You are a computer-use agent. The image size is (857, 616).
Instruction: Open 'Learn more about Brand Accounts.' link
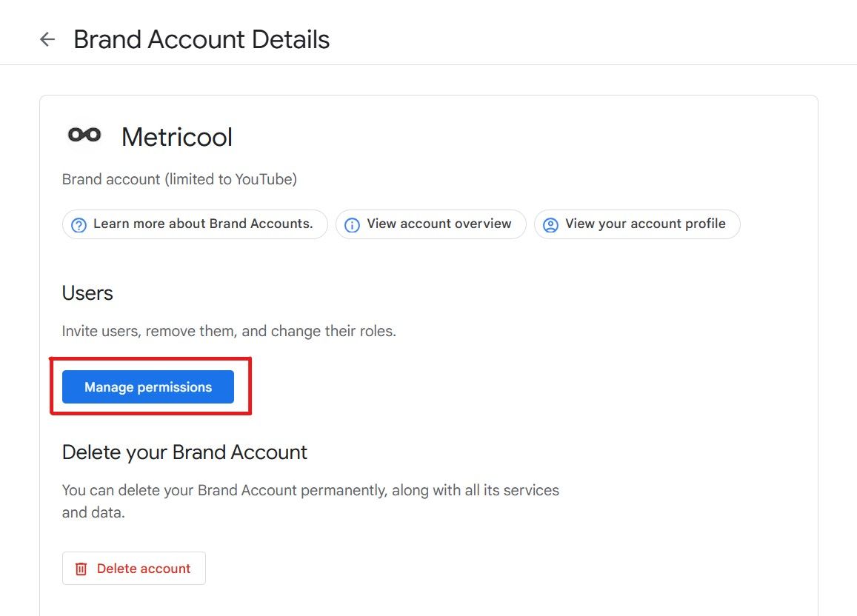coord(203,224)
